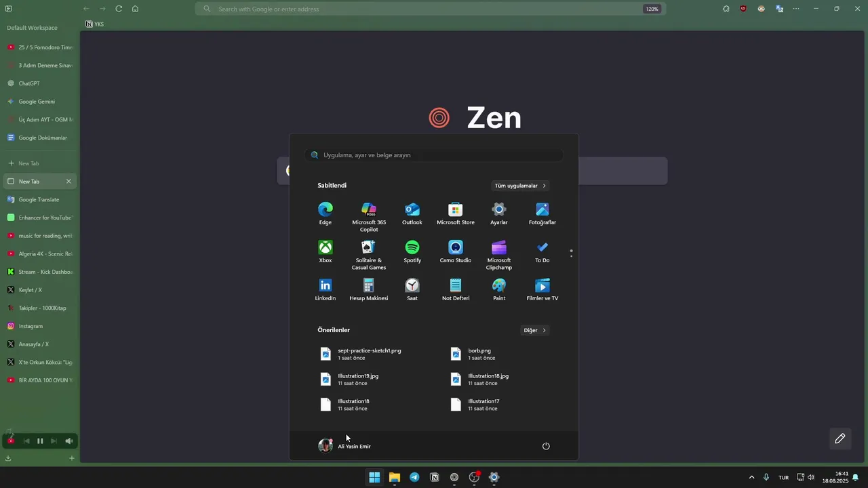Open Microsoft Store

(x=456, y=213)
